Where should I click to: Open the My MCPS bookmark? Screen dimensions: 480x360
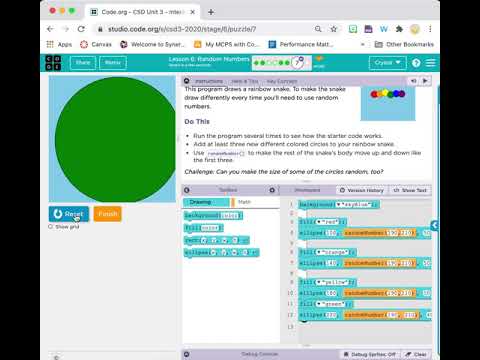pyautogui.click(x=227, y=44)
